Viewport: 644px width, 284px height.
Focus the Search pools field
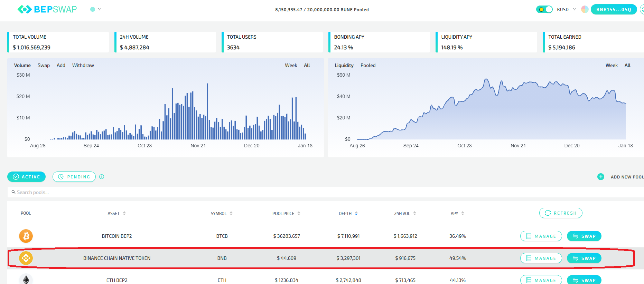pyautogui.click(x=325, y=192)
